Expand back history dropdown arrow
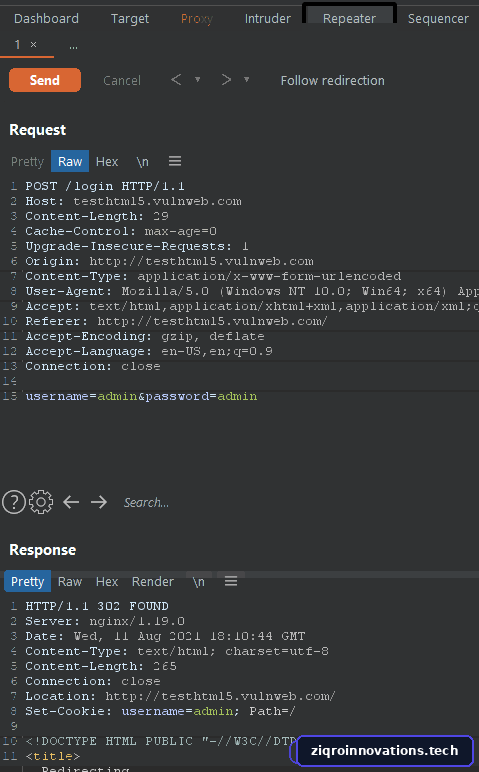This screenshot has height=772, width=479. (197, 79)
